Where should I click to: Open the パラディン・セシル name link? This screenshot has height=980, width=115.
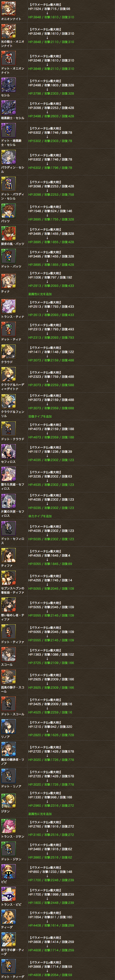12,169
